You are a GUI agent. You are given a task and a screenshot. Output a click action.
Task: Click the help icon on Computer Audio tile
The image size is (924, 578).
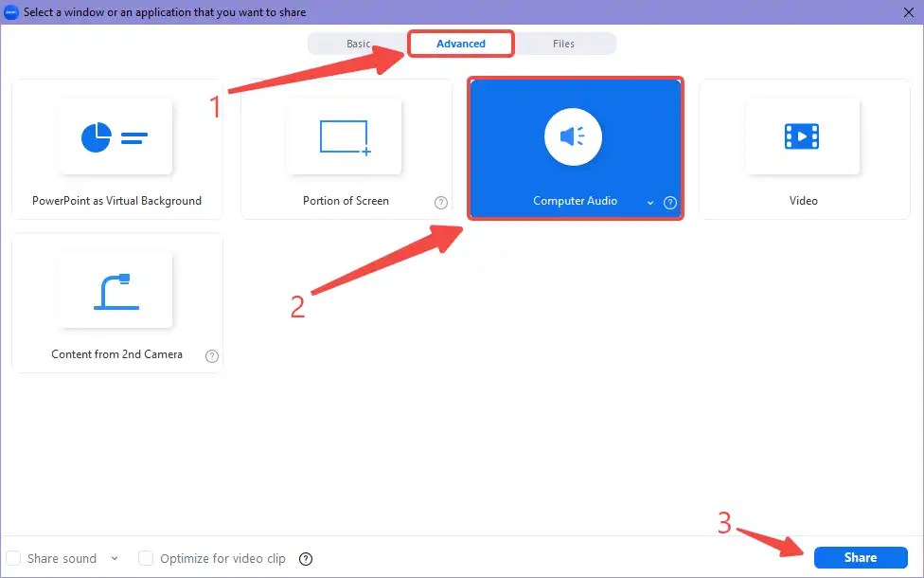pos(670,202)
